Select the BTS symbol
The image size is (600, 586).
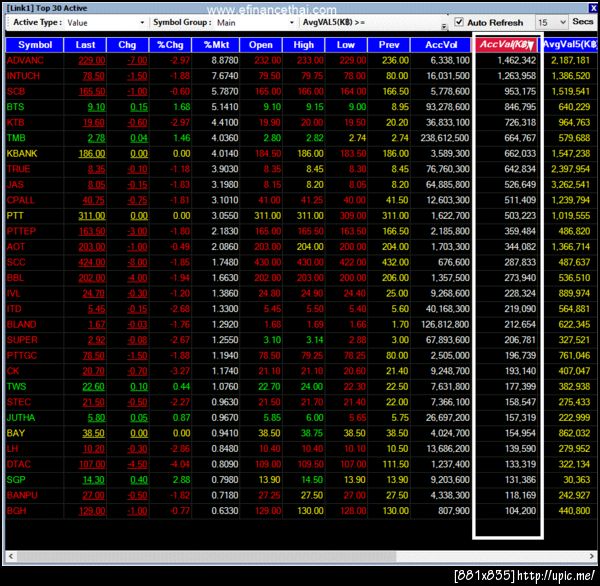(15, 107)
